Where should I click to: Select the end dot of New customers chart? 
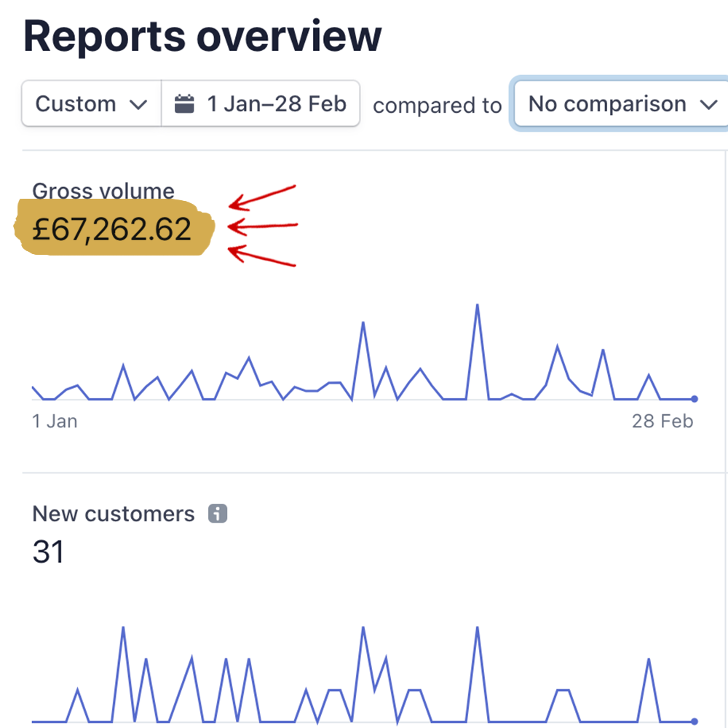tap(695, 721)
